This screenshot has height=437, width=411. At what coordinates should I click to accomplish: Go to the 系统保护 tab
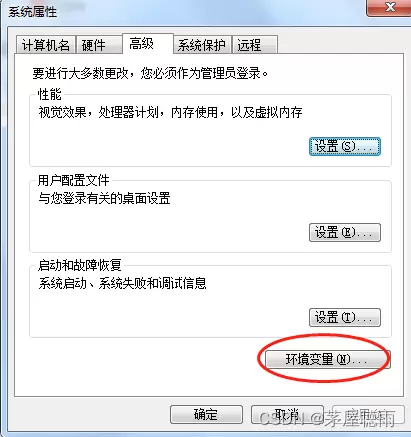202,45
